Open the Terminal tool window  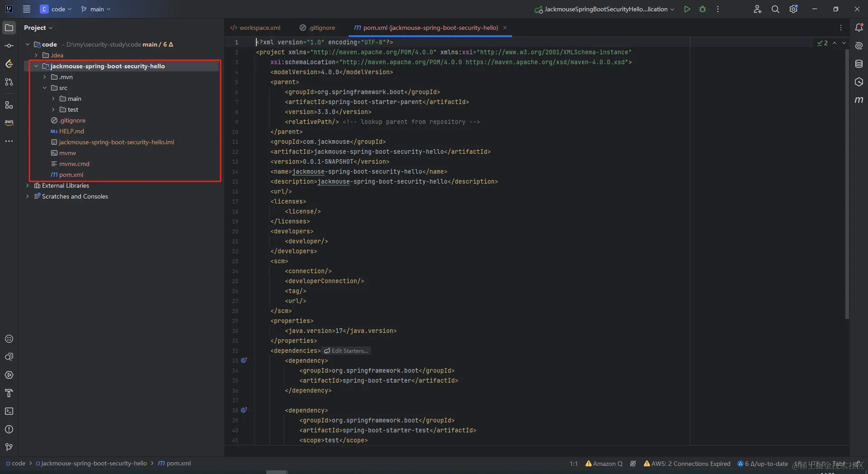tap(9, 411)
